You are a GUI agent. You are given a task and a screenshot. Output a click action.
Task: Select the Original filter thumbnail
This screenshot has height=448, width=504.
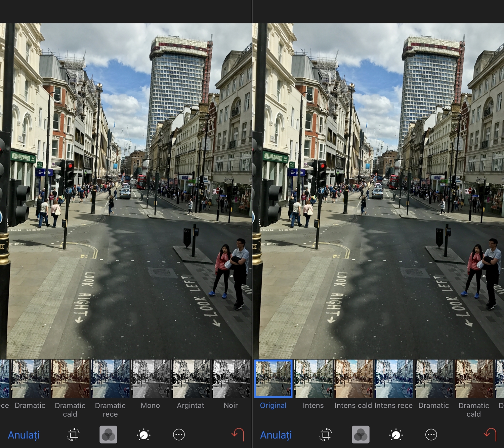[x=273, y=379]
